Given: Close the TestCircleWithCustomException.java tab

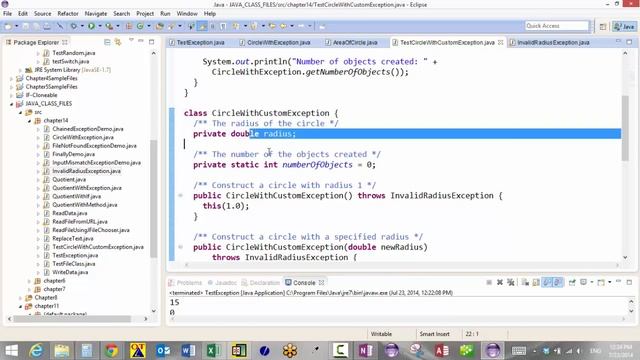Looking at the screenshot, I should click(500, 42).
